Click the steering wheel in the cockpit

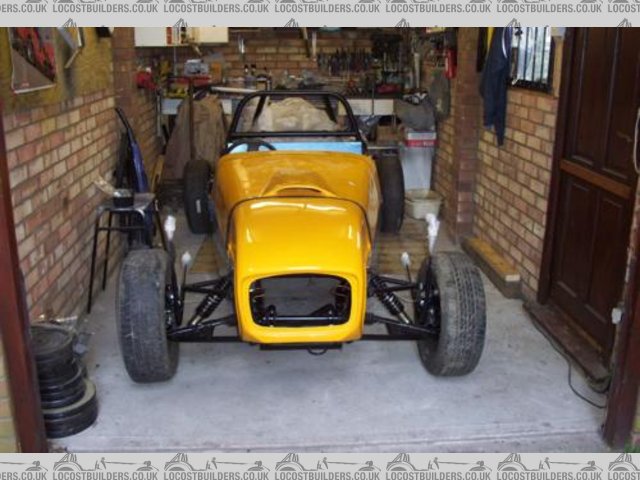click(250, 146)
